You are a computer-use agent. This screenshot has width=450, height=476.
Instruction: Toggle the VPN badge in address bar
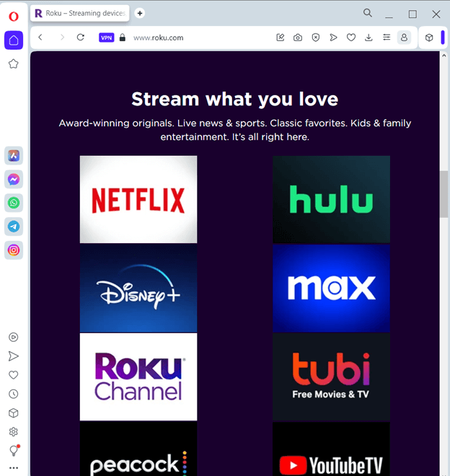[x=106, y=38]
